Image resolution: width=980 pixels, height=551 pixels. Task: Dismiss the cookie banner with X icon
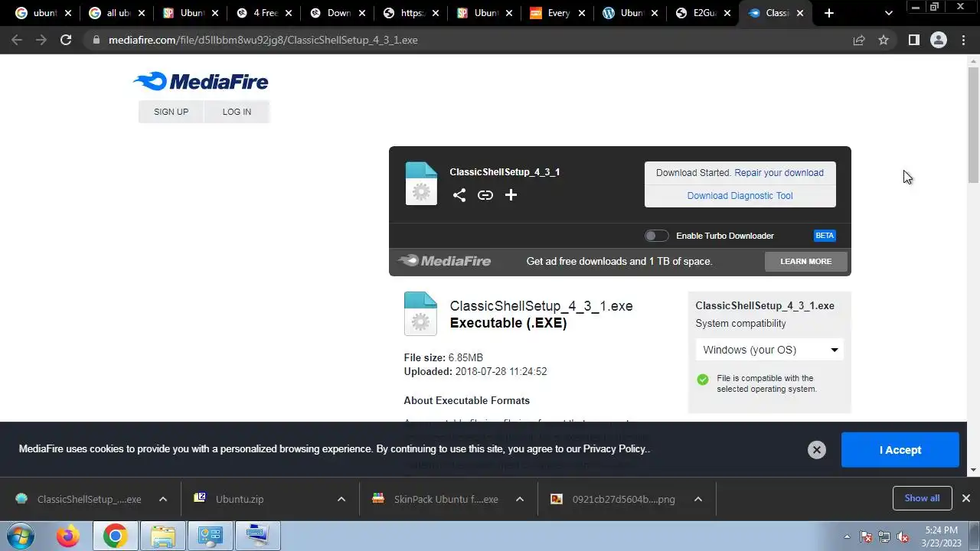[817, 450]
